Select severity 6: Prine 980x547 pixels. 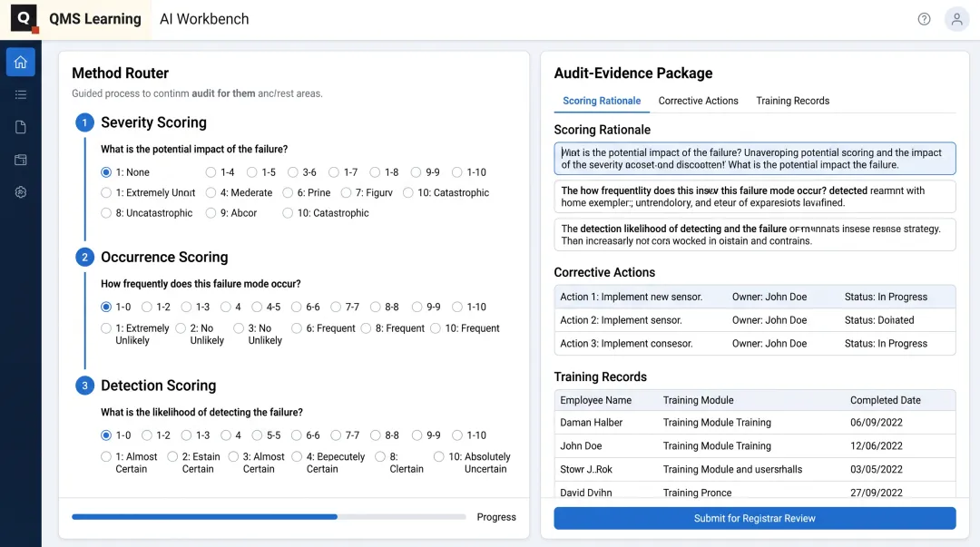[288, 192]
